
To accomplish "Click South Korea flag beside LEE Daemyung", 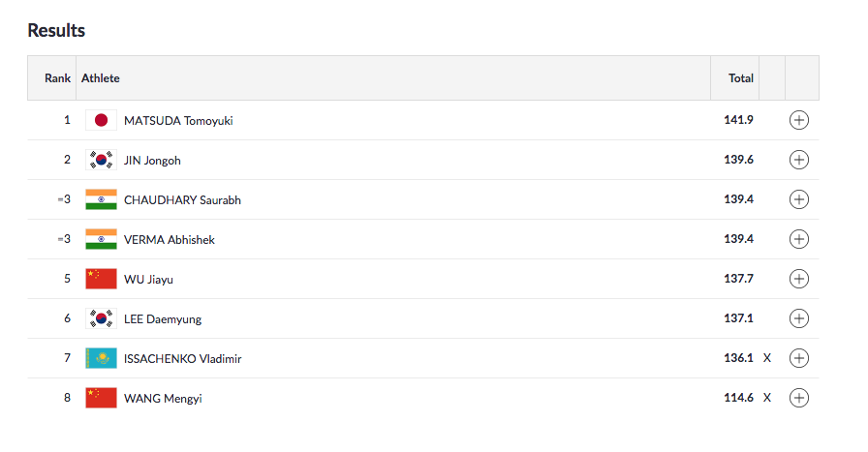I will click(x=101, y=318).
